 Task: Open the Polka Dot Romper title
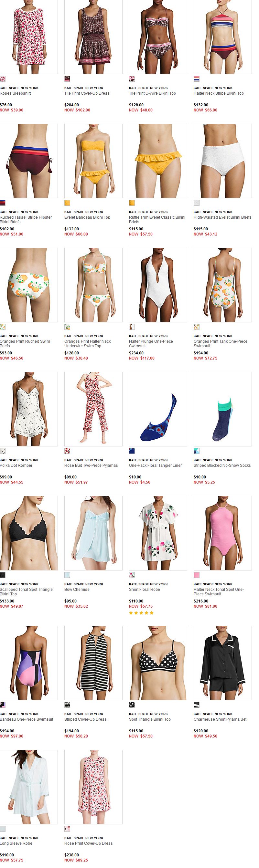[16, 465]
